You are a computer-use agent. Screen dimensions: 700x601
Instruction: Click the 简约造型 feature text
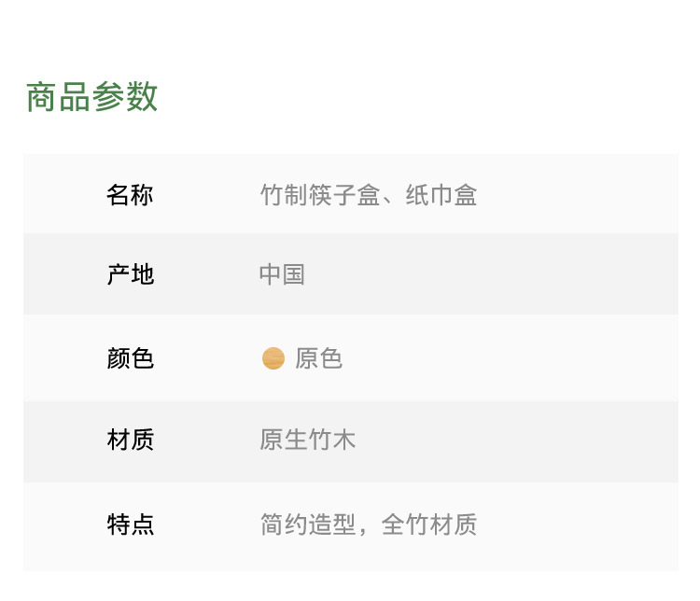point(307,524)
